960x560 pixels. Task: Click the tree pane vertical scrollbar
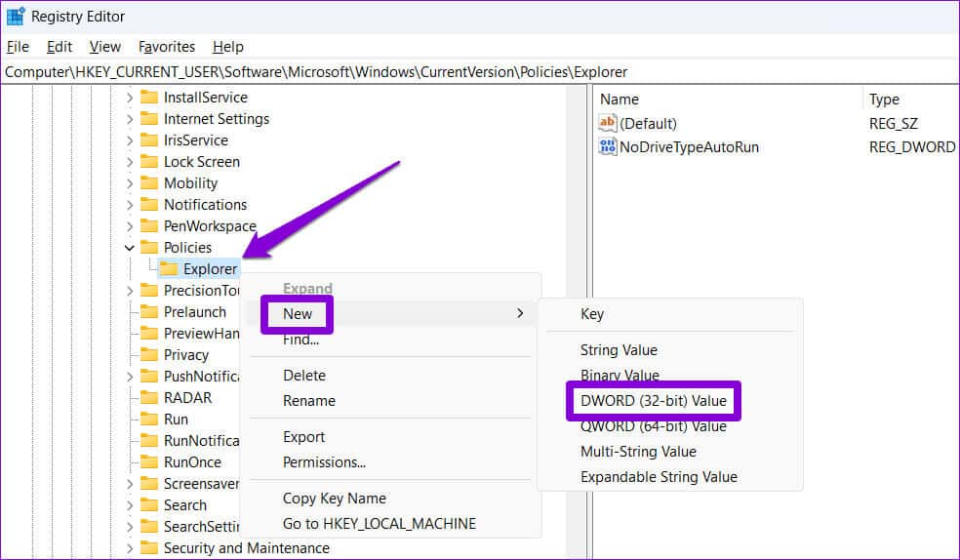(577, 321)
